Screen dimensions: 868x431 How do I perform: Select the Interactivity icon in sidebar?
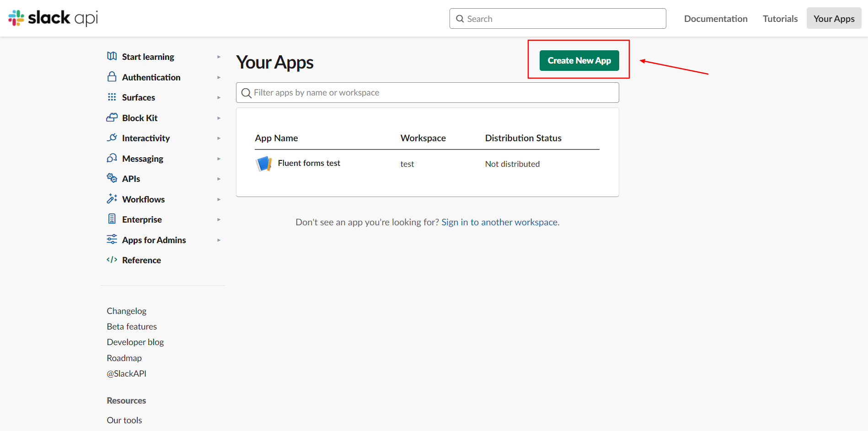pos(112,138)
